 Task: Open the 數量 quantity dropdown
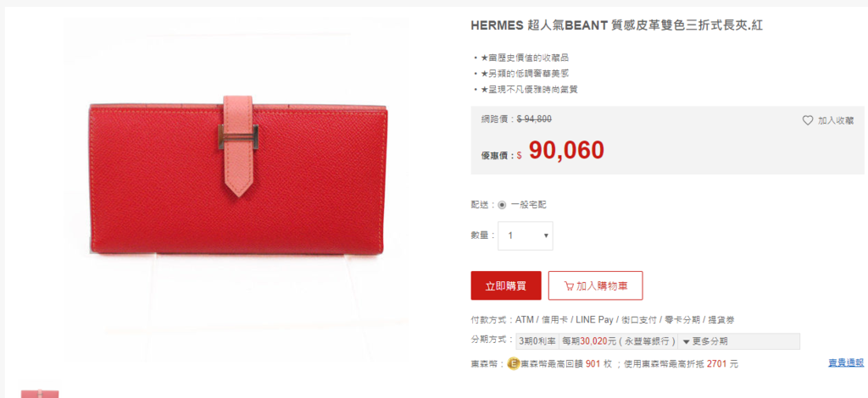526,235
